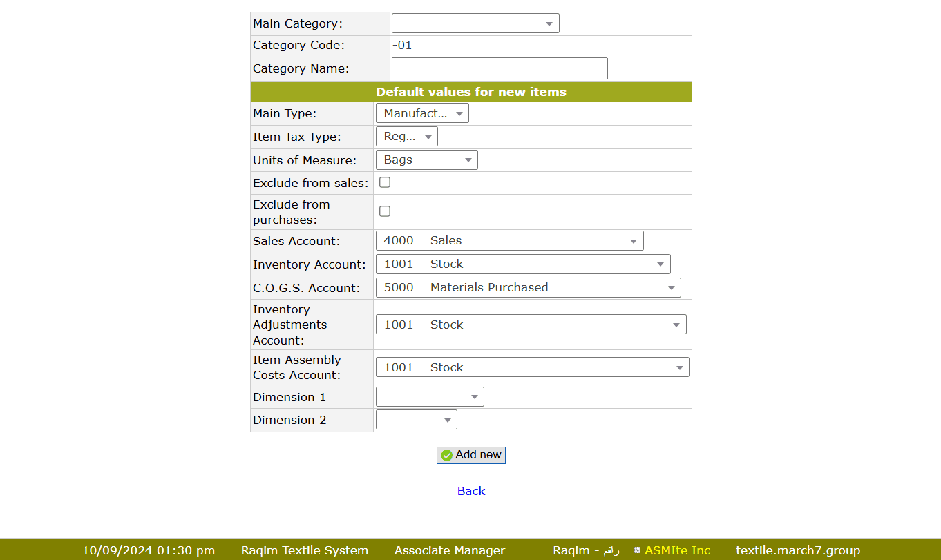Open the ASMIte Inc footer link
This screenshot has width=941, height=560.
pyautogui.click(x=677, y=550)
